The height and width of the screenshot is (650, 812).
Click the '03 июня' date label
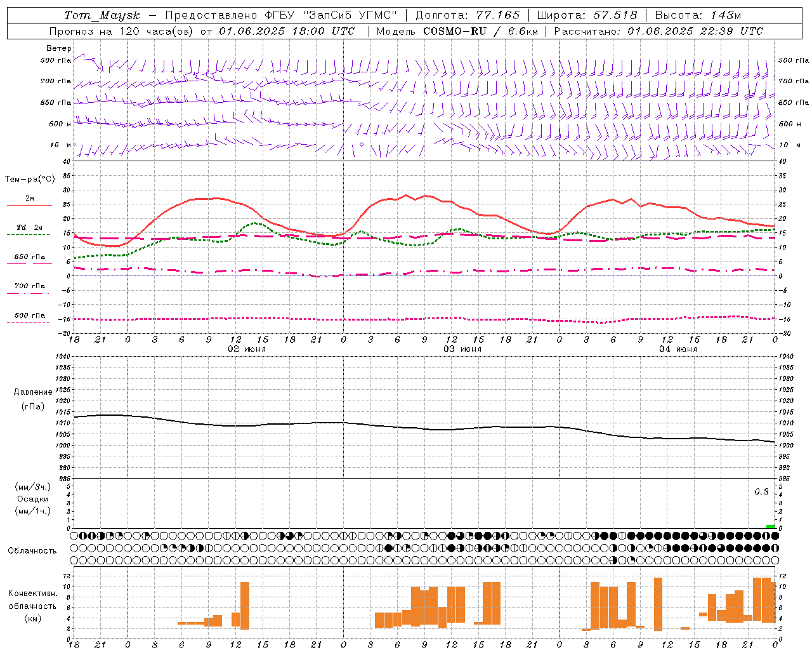pos(462,349)
